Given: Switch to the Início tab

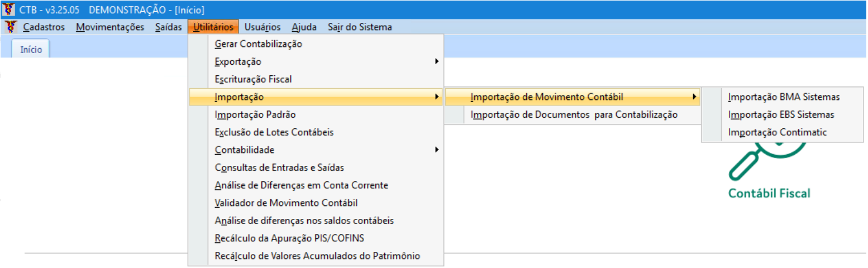Looking at the screenshot, I should click(x=31, y=49).
